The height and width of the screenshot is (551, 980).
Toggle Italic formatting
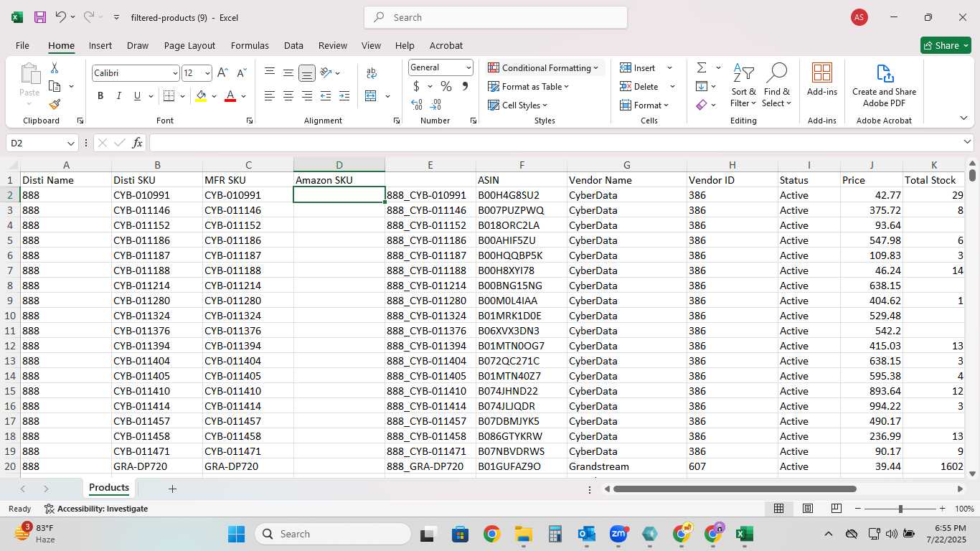click(119, 96)
